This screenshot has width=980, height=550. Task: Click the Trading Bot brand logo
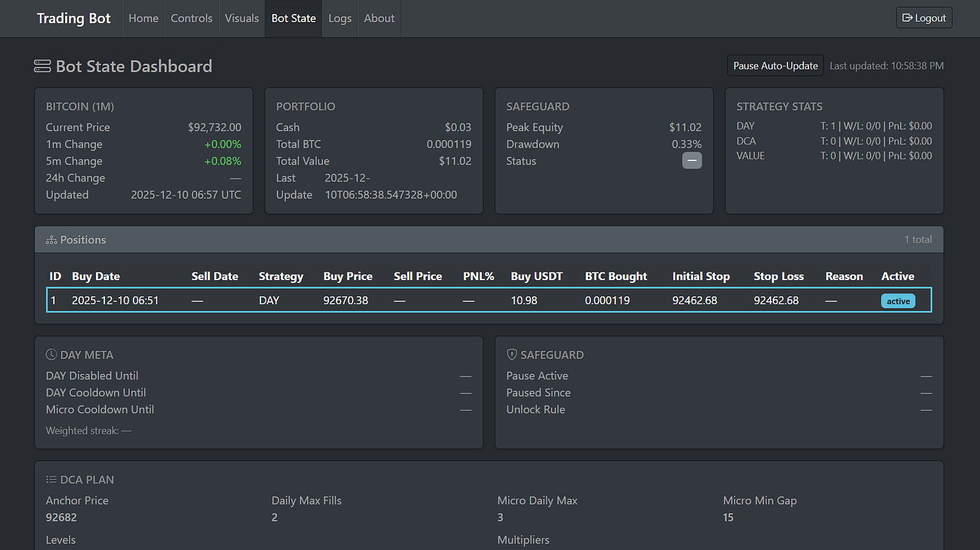[x=73, y=18]
